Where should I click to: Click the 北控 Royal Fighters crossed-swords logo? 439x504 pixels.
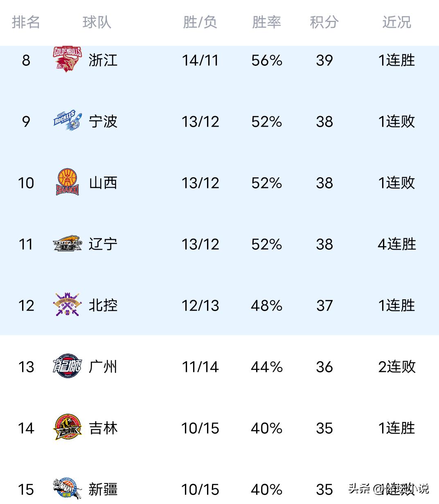pyautogui.click(x=68, y=305)
